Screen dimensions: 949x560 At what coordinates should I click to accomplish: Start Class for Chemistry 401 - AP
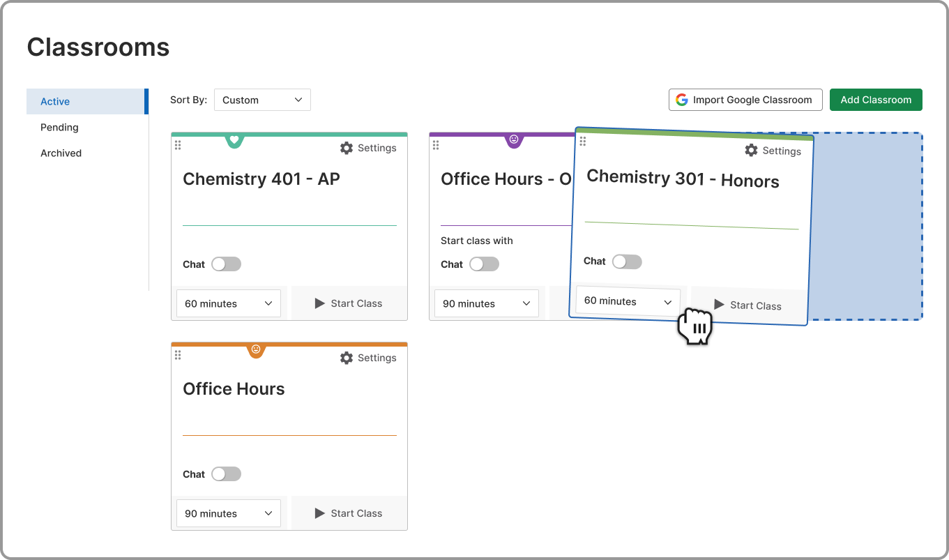click(x=349, y=303)
